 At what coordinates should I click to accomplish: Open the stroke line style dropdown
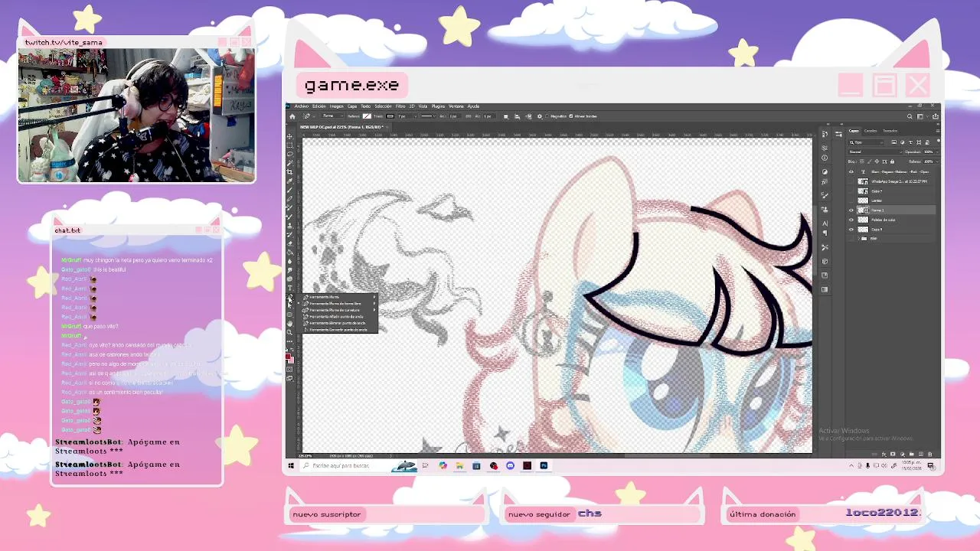pyautogui.click(x=429, y=116)
